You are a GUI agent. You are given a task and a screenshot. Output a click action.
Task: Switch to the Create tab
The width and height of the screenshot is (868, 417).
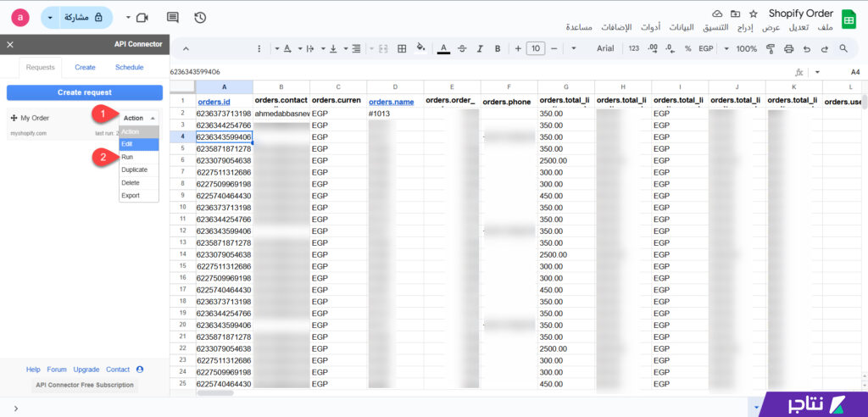pos(86,67)
